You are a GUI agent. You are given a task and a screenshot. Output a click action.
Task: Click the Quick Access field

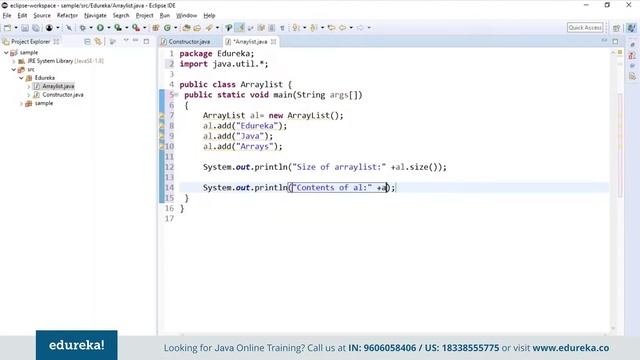(585, 28)
